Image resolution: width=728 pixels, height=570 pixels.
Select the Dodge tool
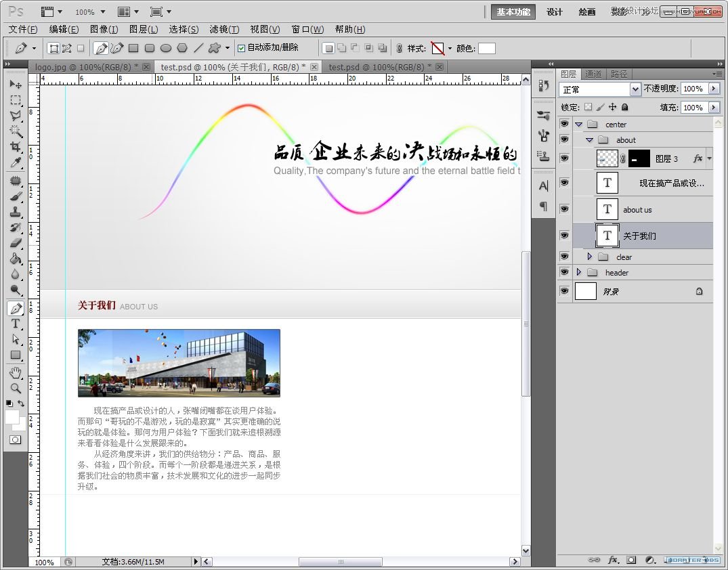16,290
